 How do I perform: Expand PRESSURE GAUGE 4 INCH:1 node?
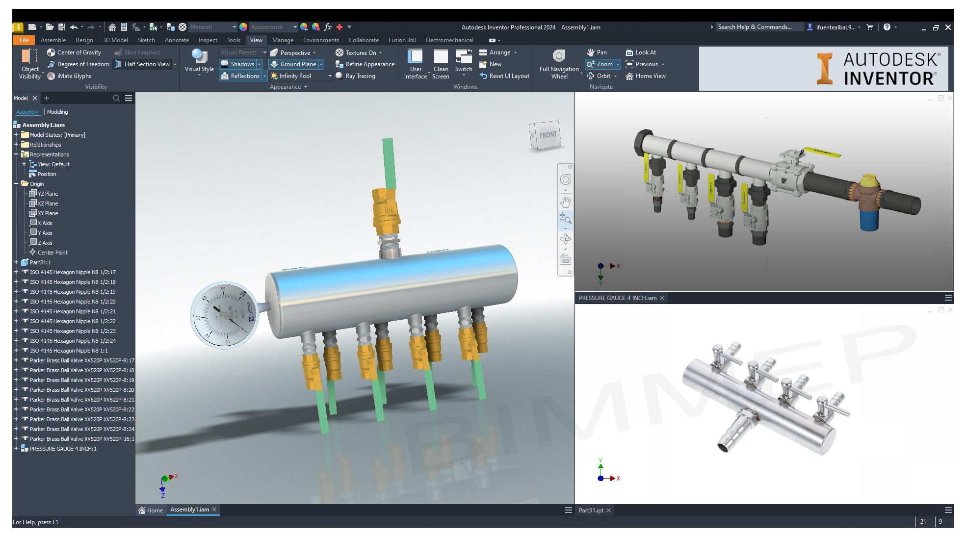pyautogui.click(x=16, y=449)
